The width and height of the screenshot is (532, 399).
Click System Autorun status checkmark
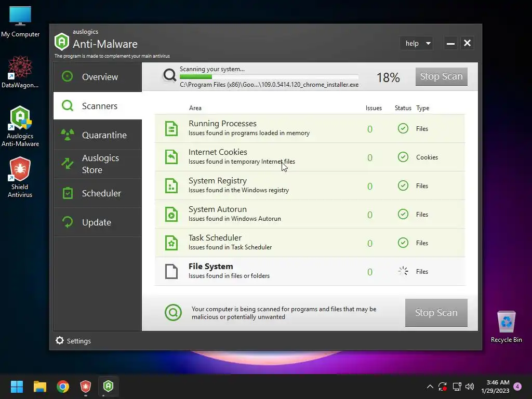pyautogui.click(x=403, y=214)
